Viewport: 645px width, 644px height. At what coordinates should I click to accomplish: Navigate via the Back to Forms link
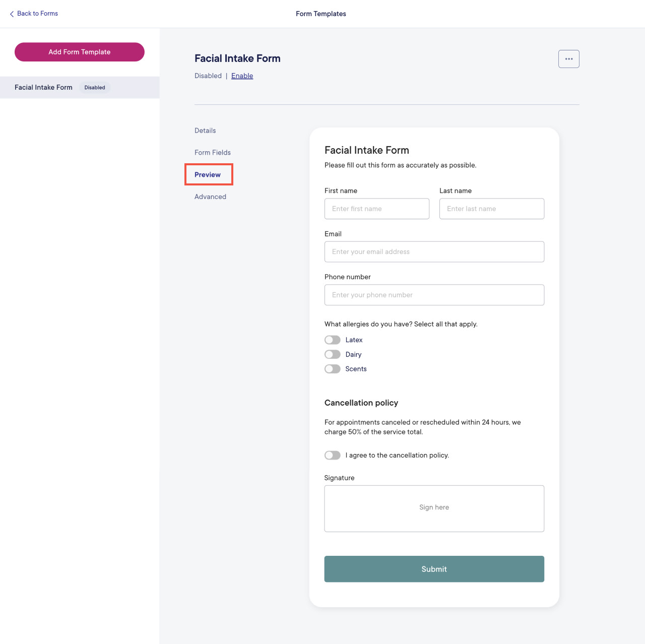37,14
